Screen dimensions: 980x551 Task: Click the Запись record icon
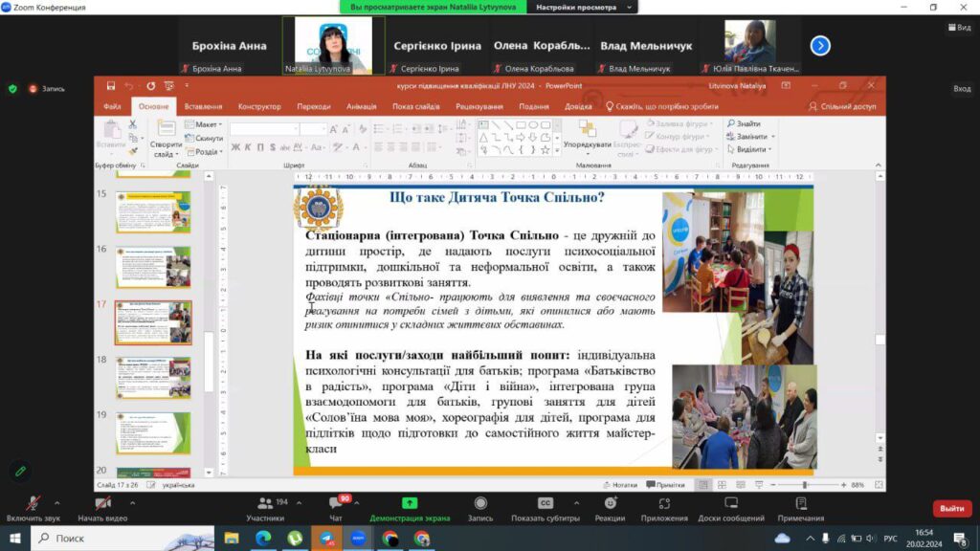480,504
